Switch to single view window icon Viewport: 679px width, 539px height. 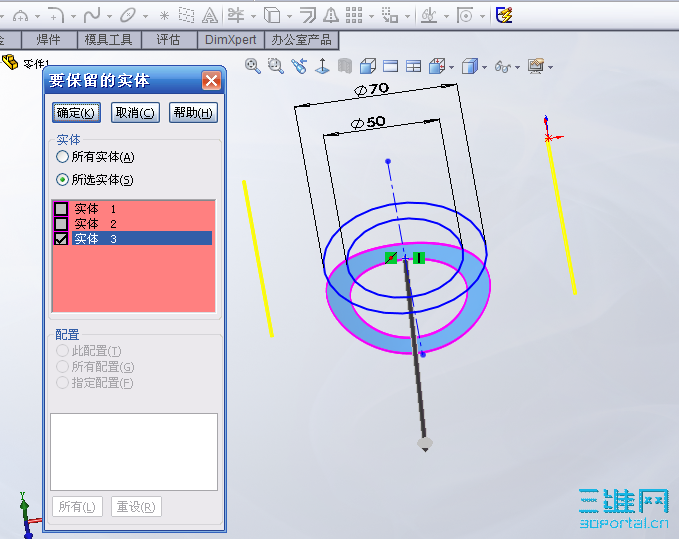[391, 66]
